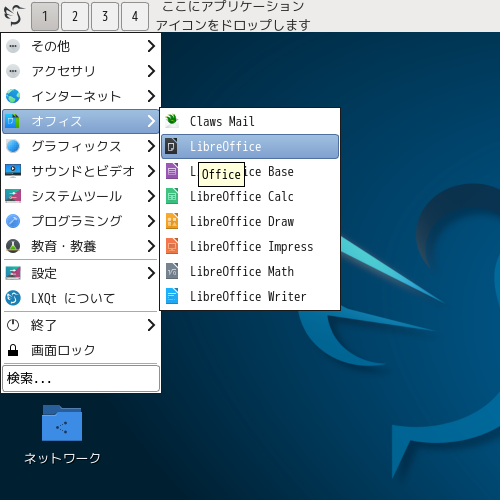The image size is (500, 500).
Task: Launch LibreOffice Draw from the menu
Action: point(250,221)
